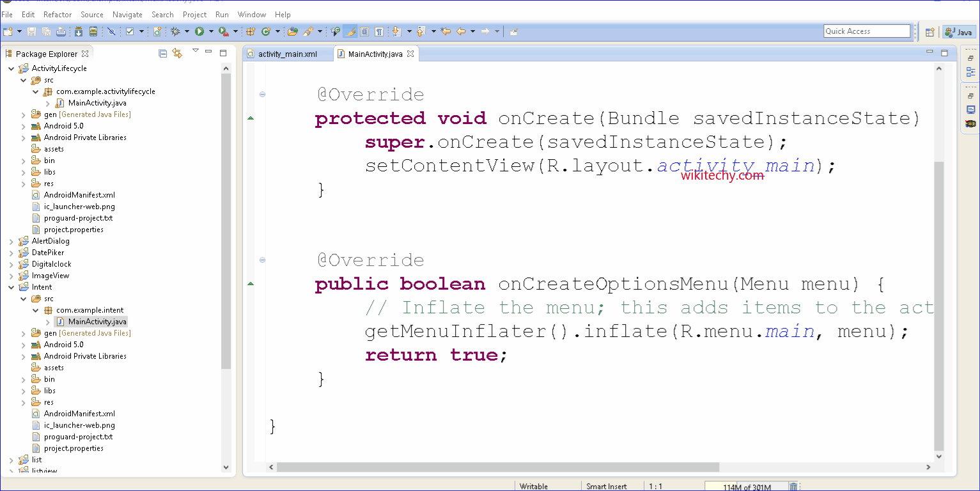980x491 pixels.
Task: Toggle Breadcrumb toolbar button
Action: click(x=336, y=31)
